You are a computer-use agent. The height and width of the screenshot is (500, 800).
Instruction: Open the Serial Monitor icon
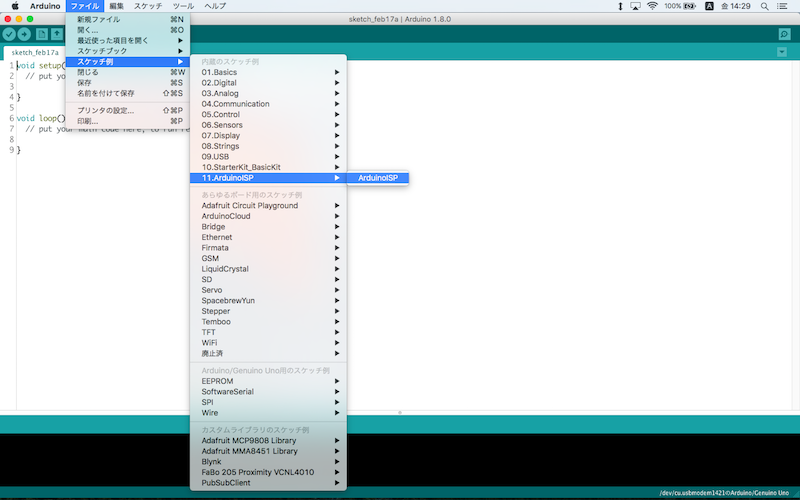[784, 34]
